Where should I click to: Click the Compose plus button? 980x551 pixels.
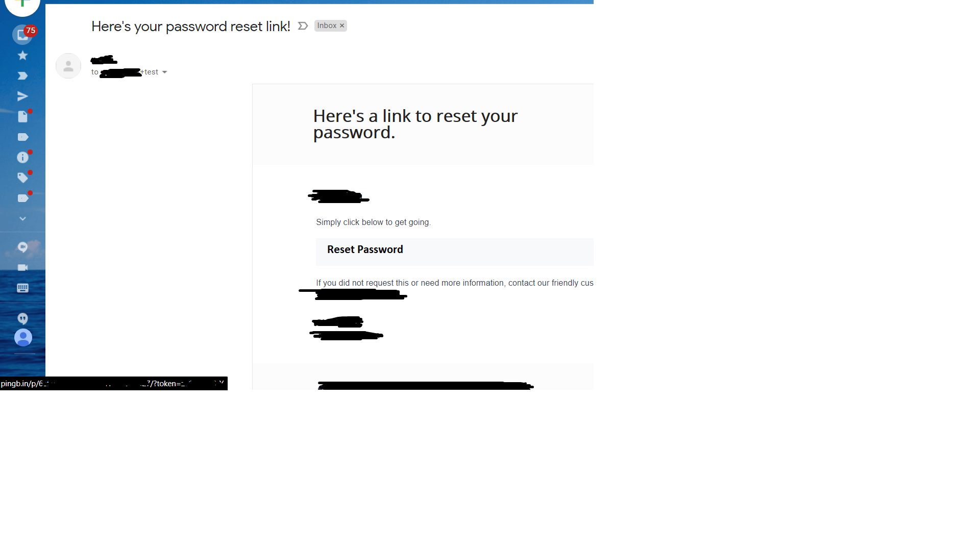click(x=22, y=4)
